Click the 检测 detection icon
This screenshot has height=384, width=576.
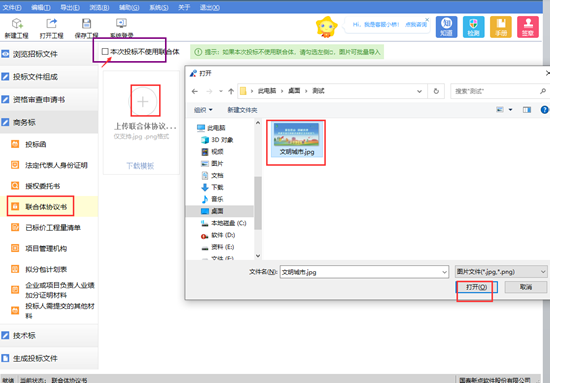(x=473, y=27)
